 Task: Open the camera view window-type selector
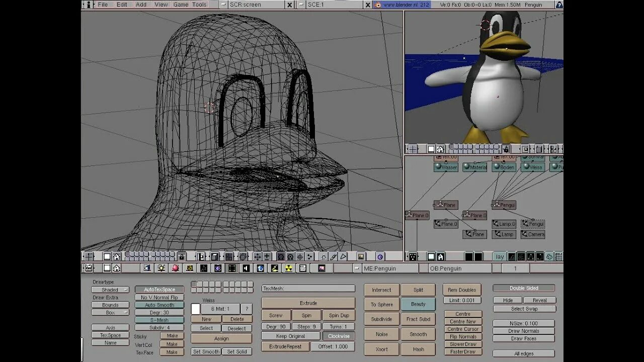click(413, 148)
